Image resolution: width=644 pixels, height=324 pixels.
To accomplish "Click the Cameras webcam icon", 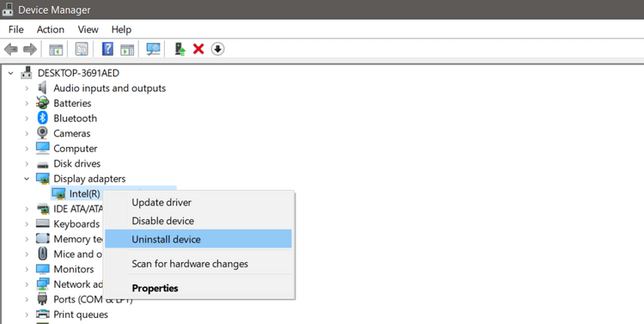I will [x=42, y=133].
